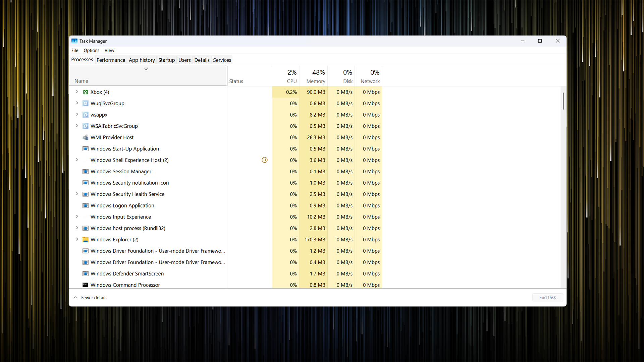Click the Xbox process icon
644x362 pixels.
click(86, 92)
